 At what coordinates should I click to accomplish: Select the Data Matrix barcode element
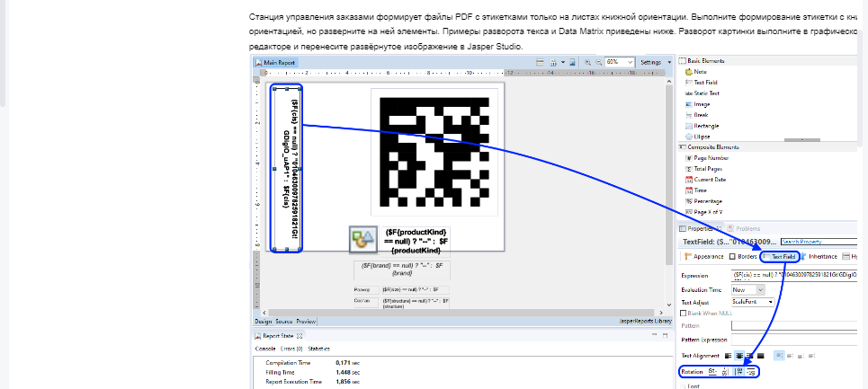434,152
